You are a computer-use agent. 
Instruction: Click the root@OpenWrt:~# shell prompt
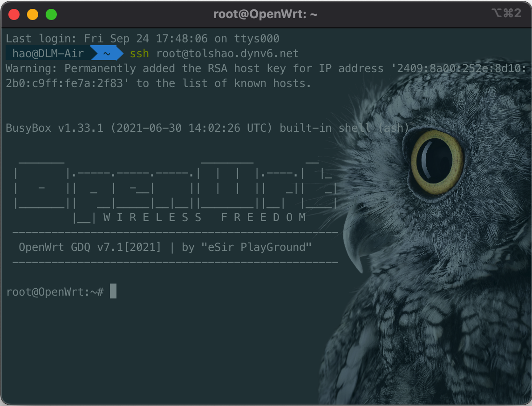55,292
